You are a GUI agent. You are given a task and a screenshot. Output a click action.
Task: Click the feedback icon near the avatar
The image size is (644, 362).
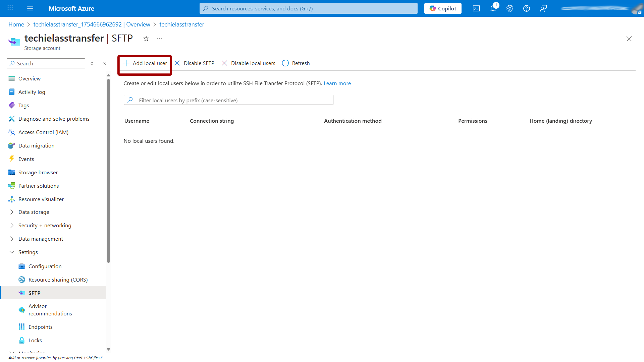coord(543,8)
